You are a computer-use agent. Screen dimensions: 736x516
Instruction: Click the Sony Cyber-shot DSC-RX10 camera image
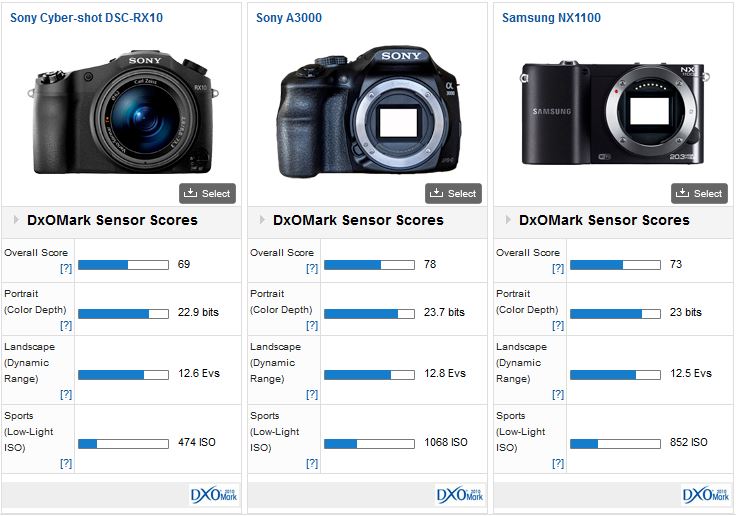[123, 112]
